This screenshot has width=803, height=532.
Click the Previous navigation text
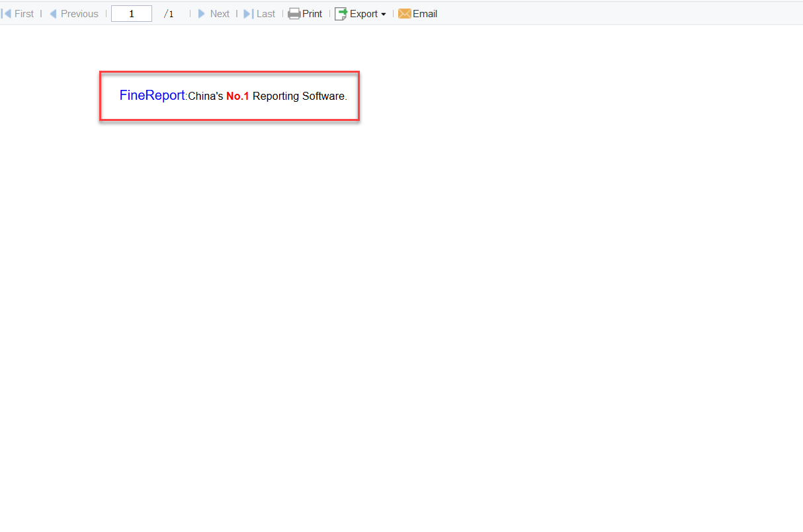click(x=79, y=13)
